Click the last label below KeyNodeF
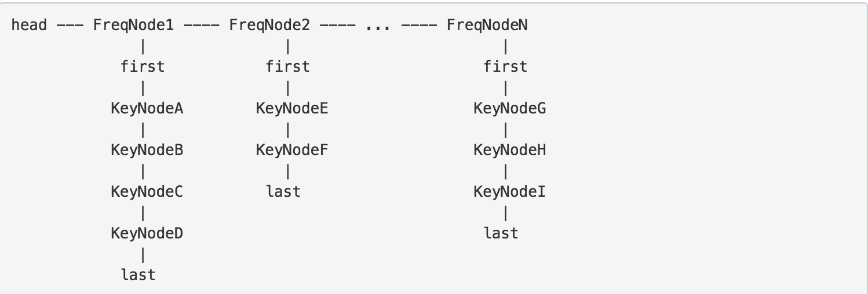Viewport: 868px width, 294px height. 284,192
